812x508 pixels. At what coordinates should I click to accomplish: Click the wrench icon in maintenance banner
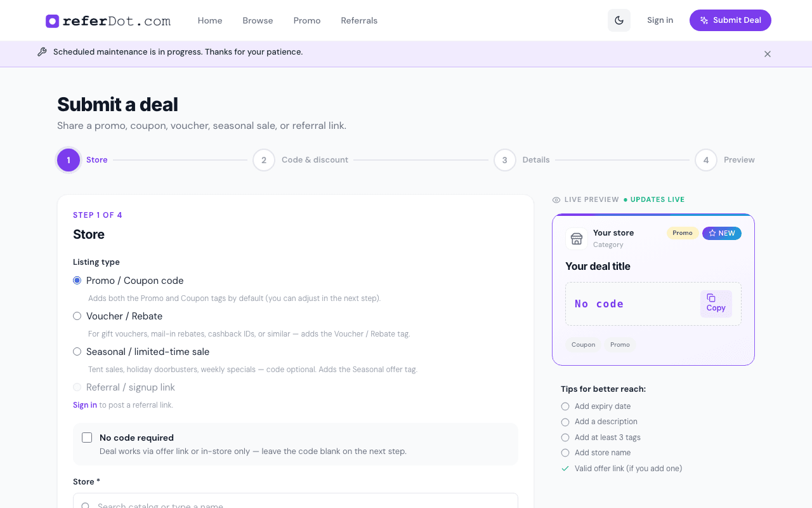pos(42,52)
